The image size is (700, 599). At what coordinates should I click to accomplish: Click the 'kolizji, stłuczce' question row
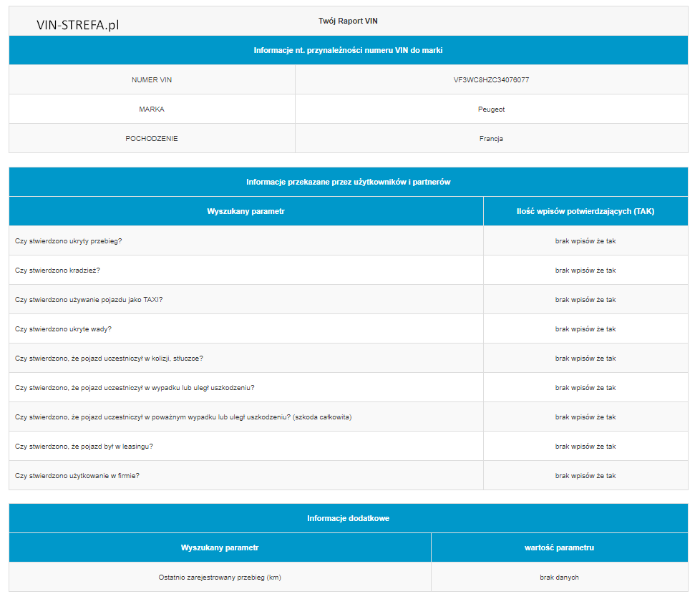[114, 359]
